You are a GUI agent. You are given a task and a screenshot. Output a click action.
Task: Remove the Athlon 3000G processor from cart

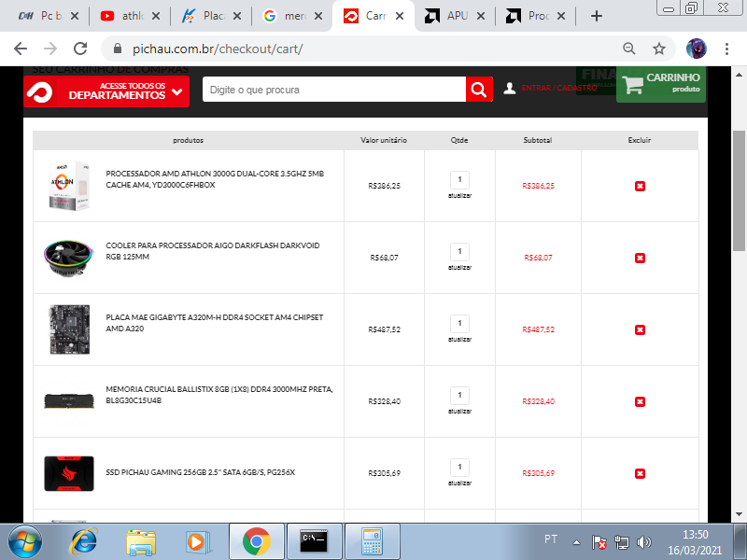[x=640, y=186]
